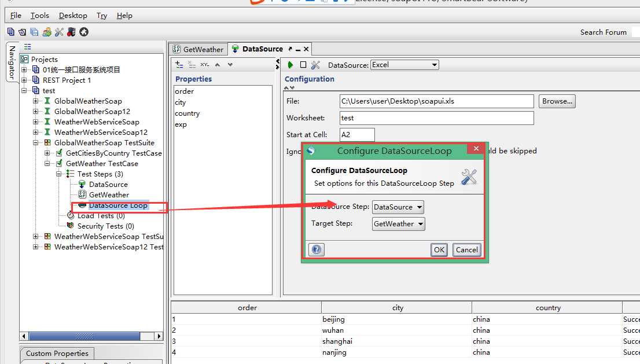
Task: Click the splitter collapse arrows beside Properties panel
Action: point(278,64)
